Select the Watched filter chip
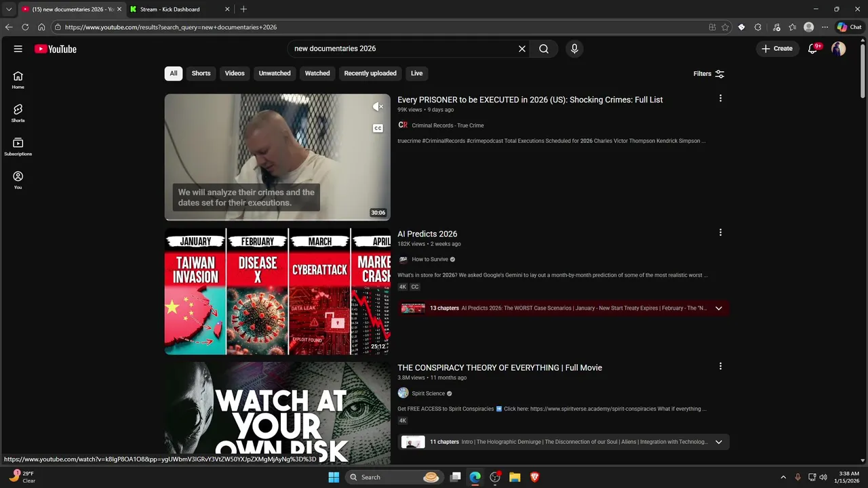 [x=317, y=73]
